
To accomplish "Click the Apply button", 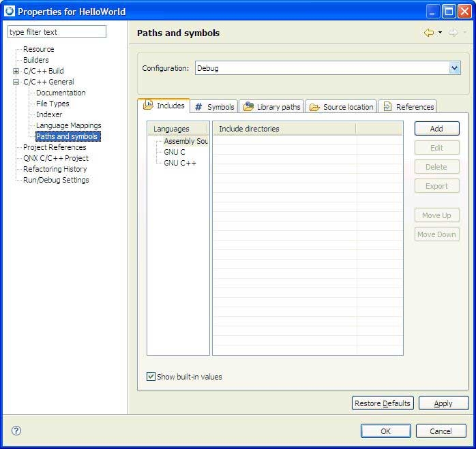I will (443, 403).
